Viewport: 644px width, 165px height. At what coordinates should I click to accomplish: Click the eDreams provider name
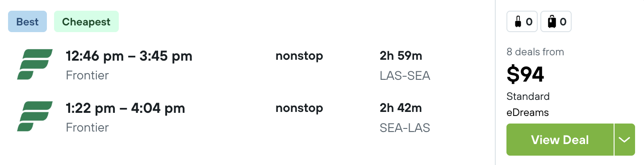[527, 113]
